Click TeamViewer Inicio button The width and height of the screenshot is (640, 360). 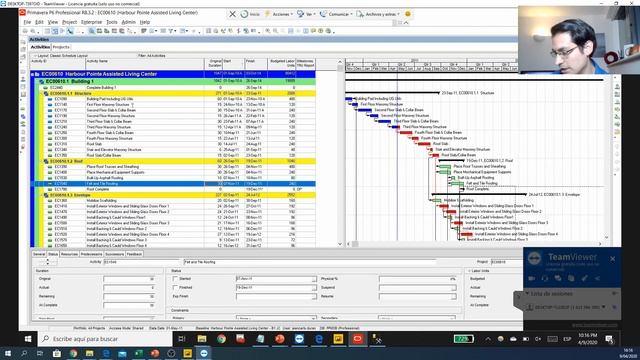[x=250, y=14]
